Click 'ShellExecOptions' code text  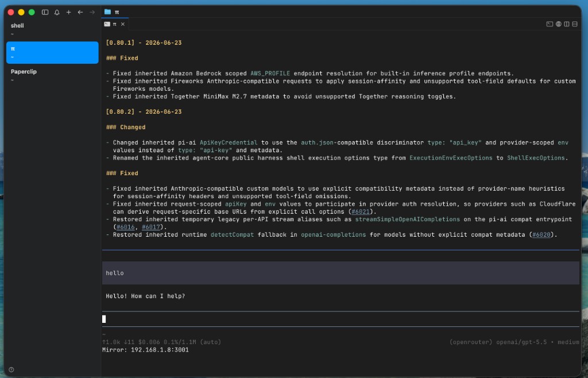pos(536,158)
